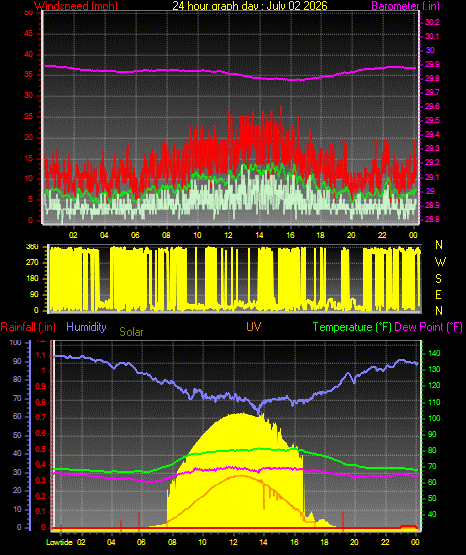Select the Solar legend label
Screen dimensions: 466x555
coord(131,332)
